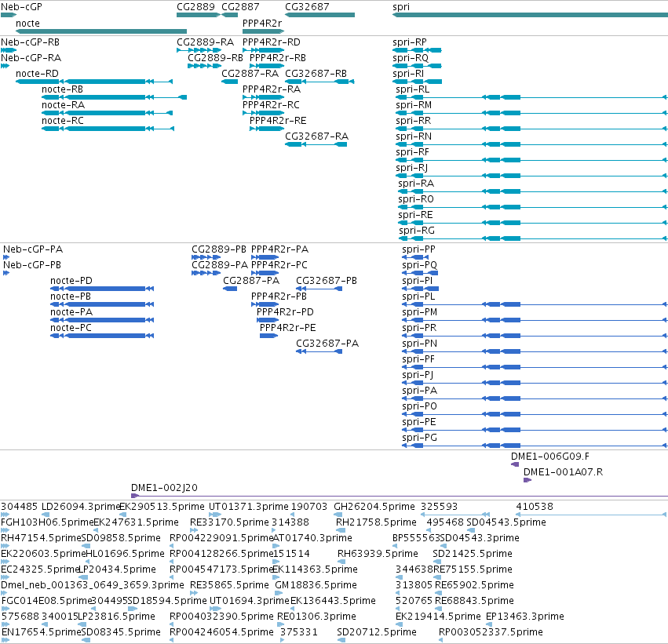Screen dimensions: 668x644
Task: Open EST label SD20712.5prime
Action: coord(377,632)
